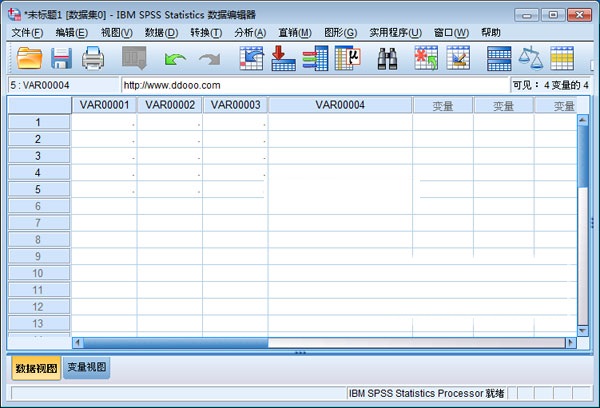Screen dimensions: 600x408
Task: Click the VAR00004 column header
Action: tap(340, 105)
